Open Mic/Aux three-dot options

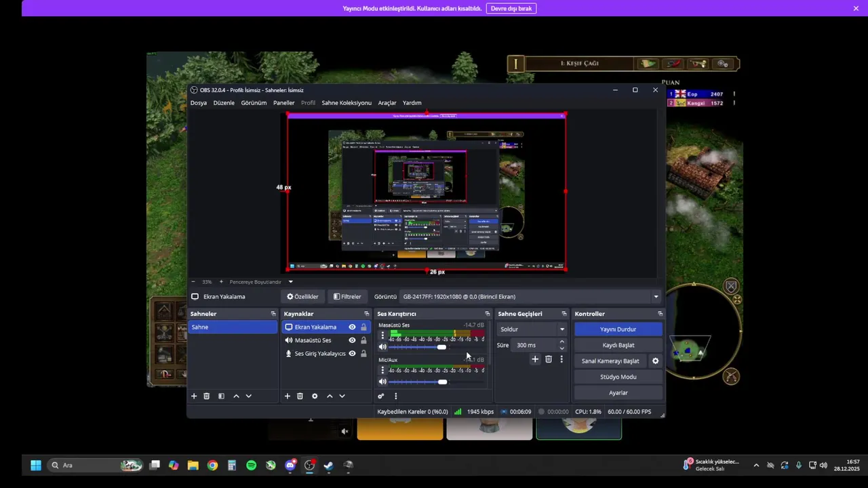[x=382, y=370]
